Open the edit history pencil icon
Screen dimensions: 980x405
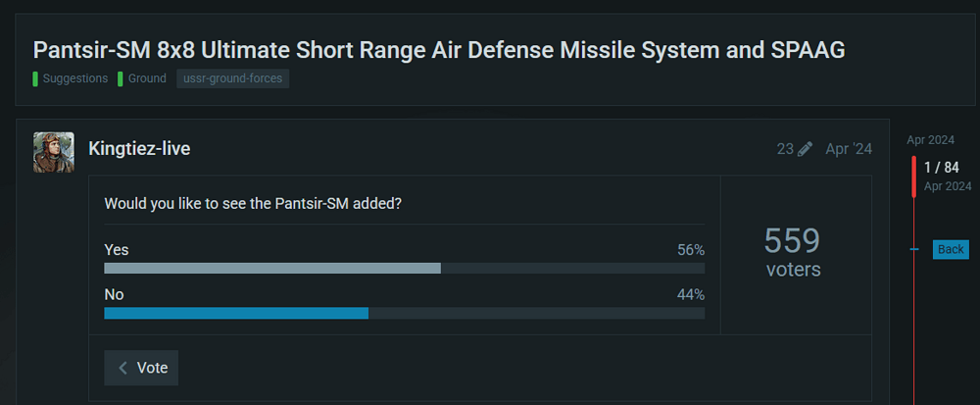click(x=806, y=149)
